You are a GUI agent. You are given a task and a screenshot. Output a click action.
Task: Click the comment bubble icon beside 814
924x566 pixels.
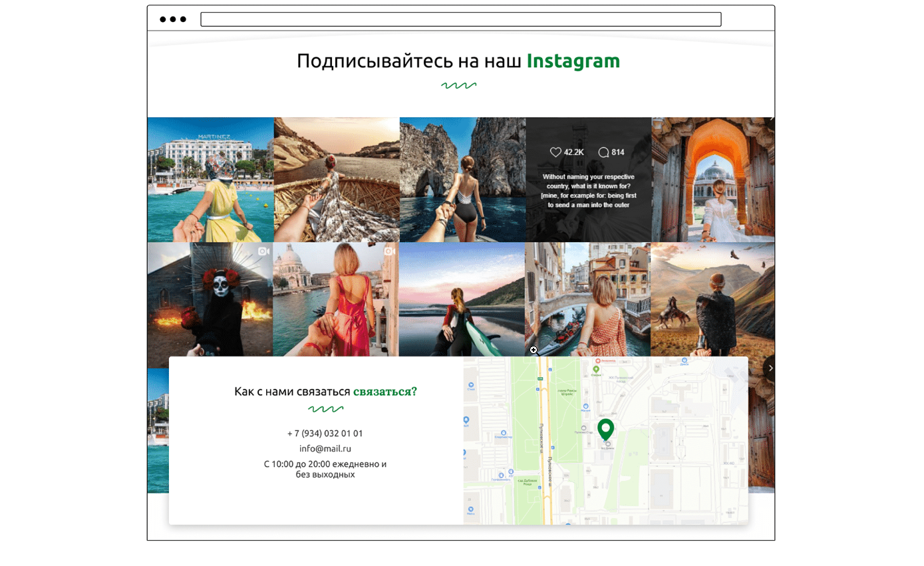coord(603,152)
